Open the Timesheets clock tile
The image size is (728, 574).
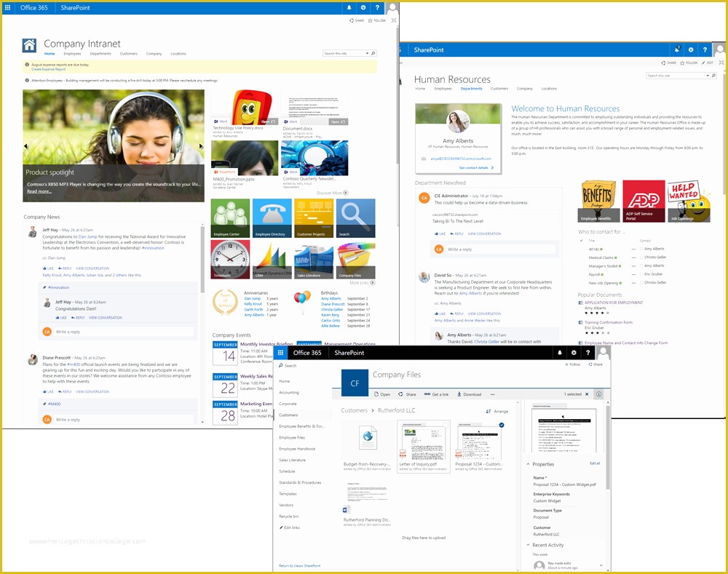click(x=230, y=260)
